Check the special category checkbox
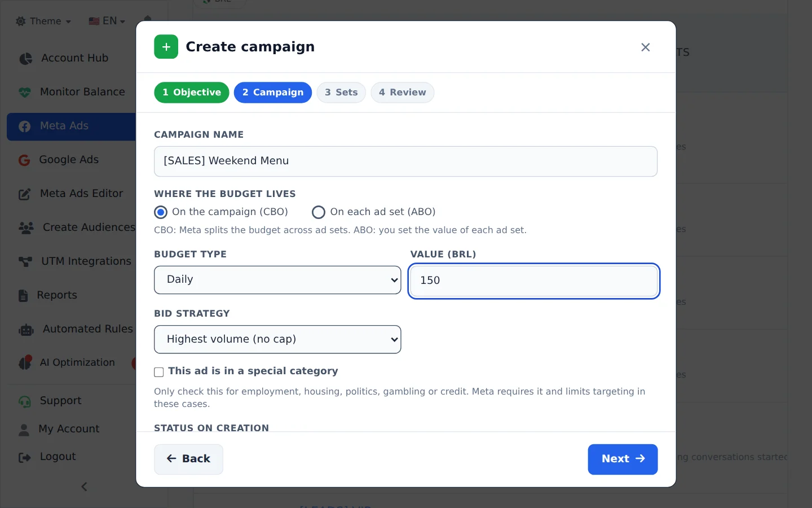This screenshot has width=812, height=508. (159, 372)
